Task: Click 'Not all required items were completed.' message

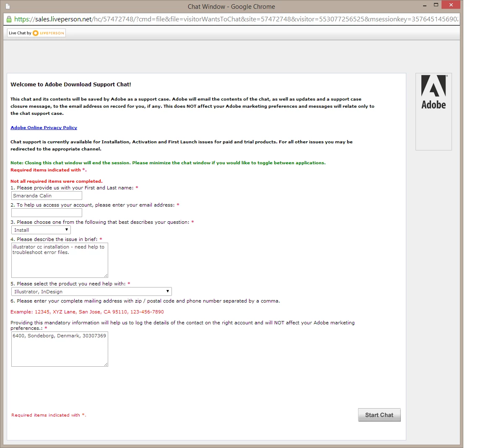Action: pos(56,181)
